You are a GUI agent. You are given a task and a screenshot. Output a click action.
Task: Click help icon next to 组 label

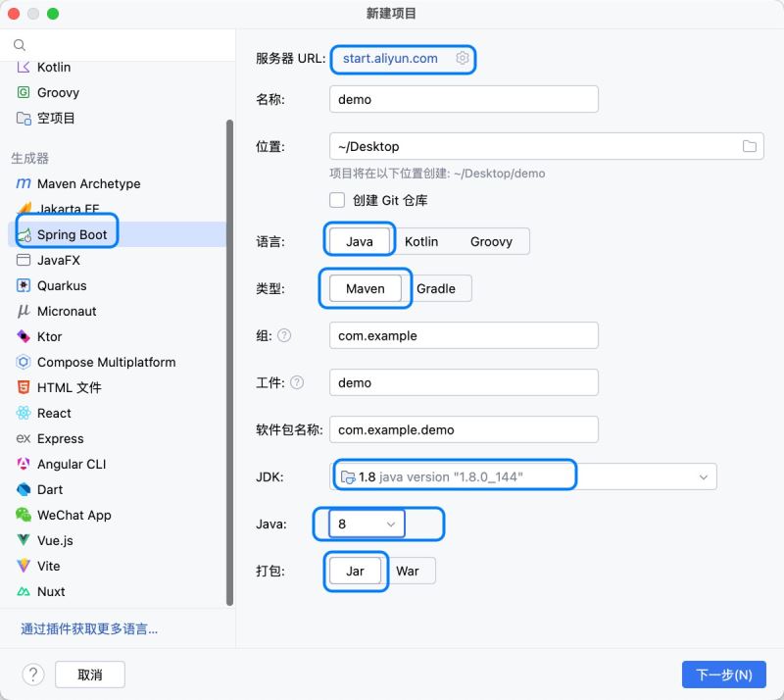click(284, 335)
